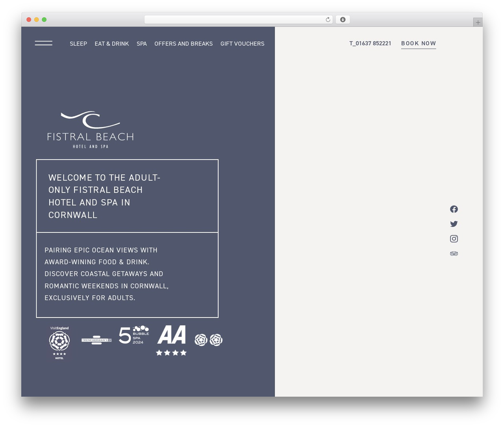Click the 5 Bubble Spa 2024 badge
The width and height of the screenshot is (504, 427).
(134, 335)
